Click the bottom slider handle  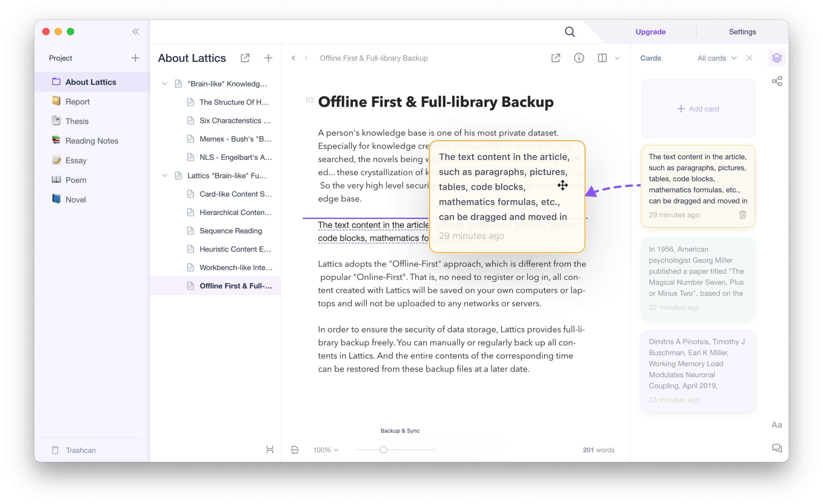[383, 450]
